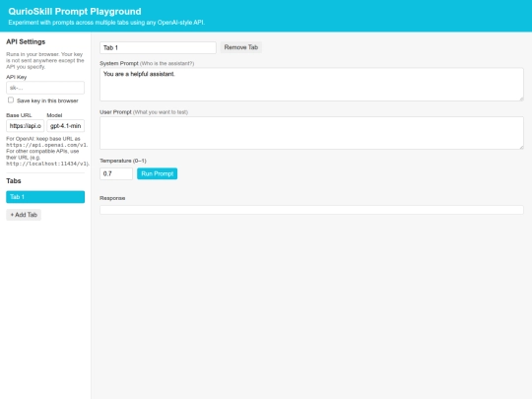532x399 pixels.
Task: Click the Response label
Action: point(112,198)
